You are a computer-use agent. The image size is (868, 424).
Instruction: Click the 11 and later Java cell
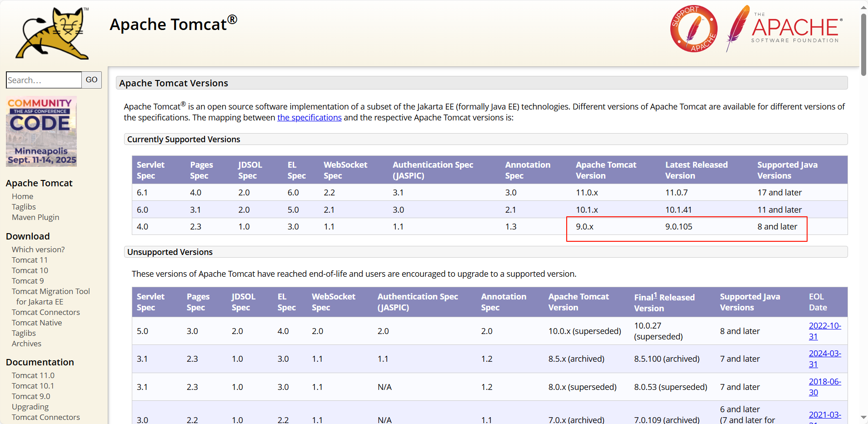point(779,210)
